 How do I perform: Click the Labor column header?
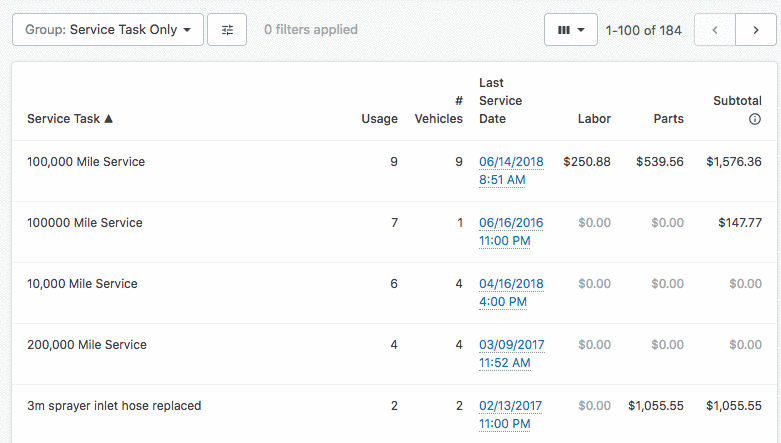click(x=594, y=119)
